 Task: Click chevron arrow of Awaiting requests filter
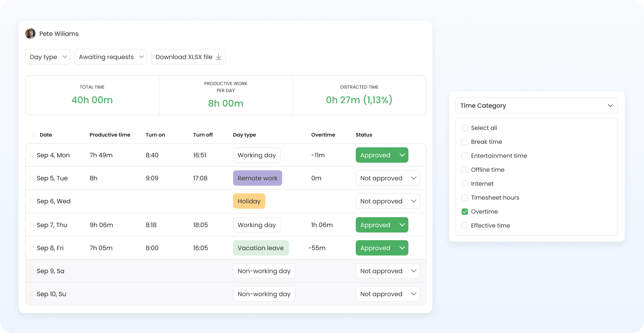(x=141, y=57)
